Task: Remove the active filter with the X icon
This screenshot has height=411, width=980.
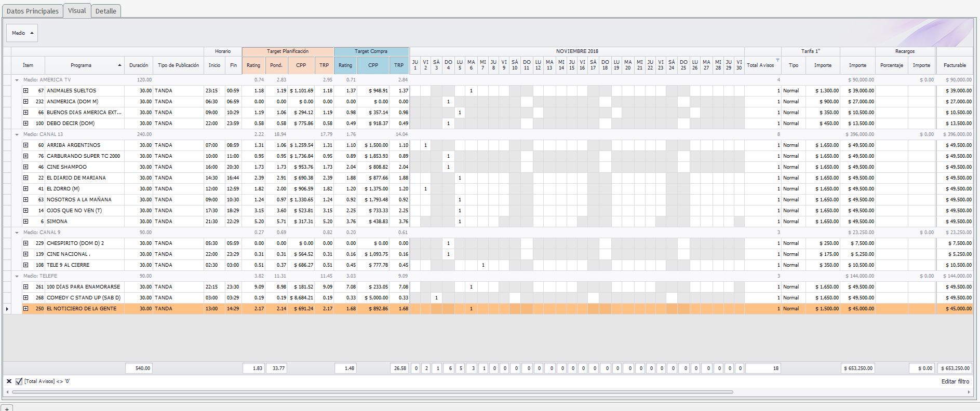Action: click(x=9, y=381)
